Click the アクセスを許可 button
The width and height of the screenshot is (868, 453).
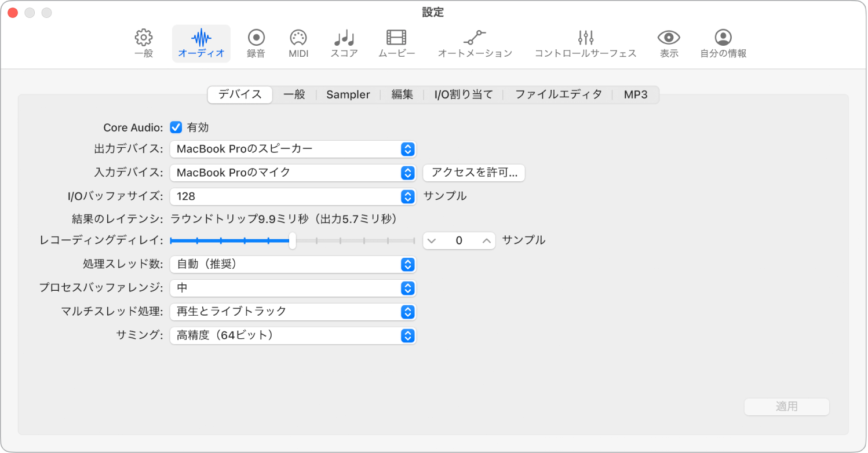[x=473, y=173]
